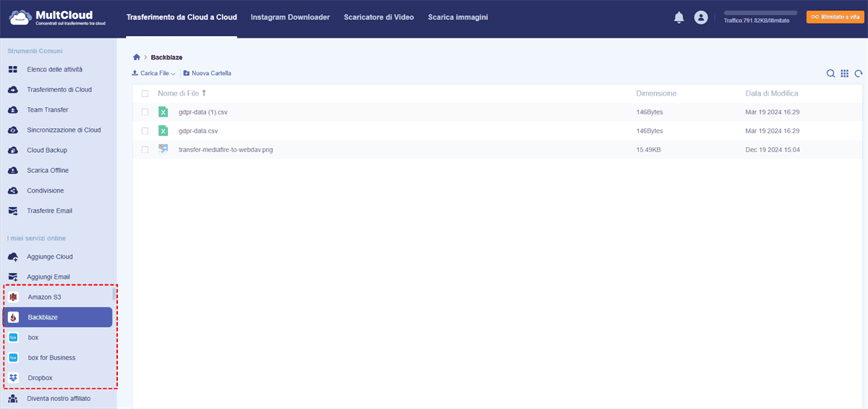Sort by Nome di File arrow
868x409 pixels.
tap(204, 93)
